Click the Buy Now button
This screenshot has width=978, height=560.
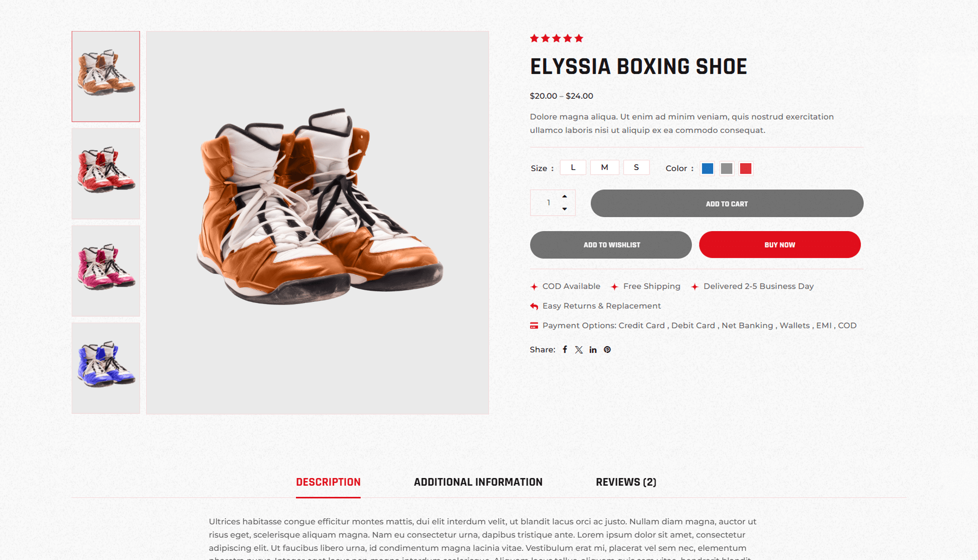(780, 245)
